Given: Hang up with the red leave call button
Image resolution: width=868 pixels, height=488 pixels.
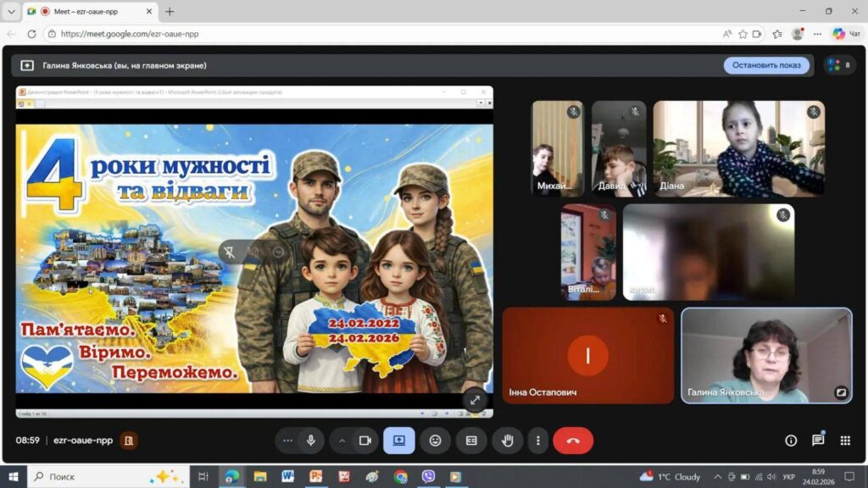Looking at the screenshot, I should 573,441.
